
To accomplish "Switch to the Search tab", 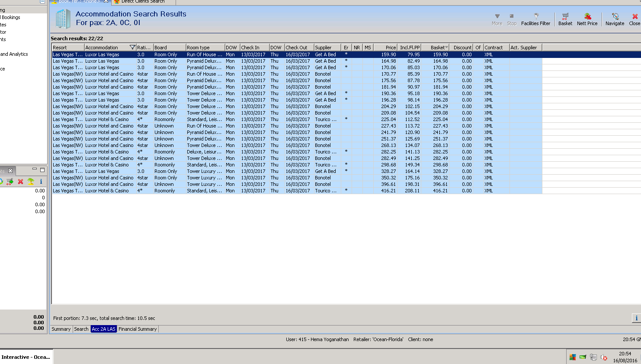I will click(81, 329).
